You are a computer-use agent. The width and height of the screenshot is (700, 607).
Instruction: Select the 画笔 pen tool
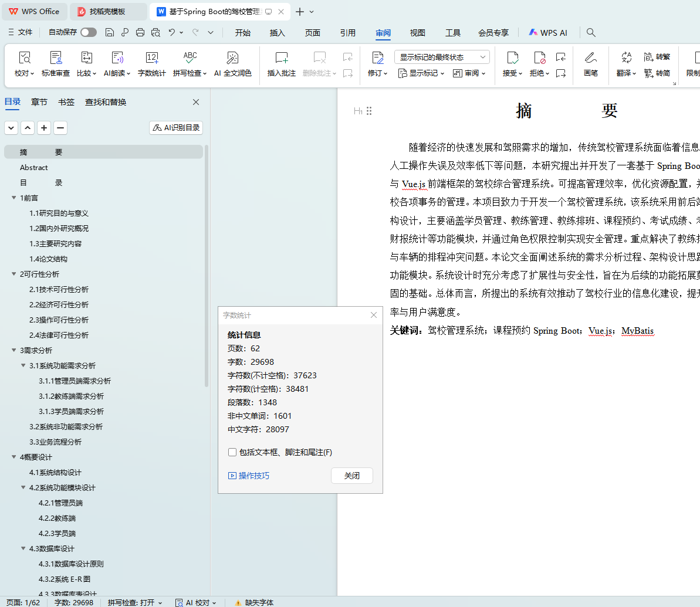(x=590, y=58)
